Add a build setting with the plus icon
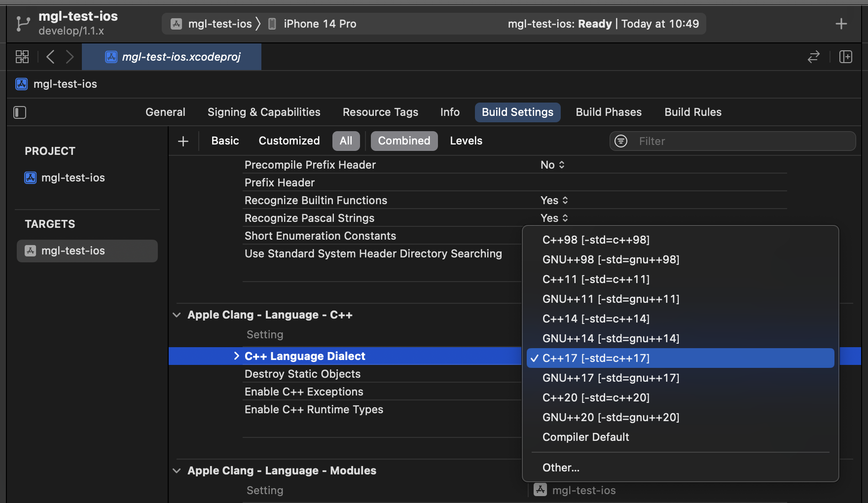The image size is (868, 503). point(183,141)
